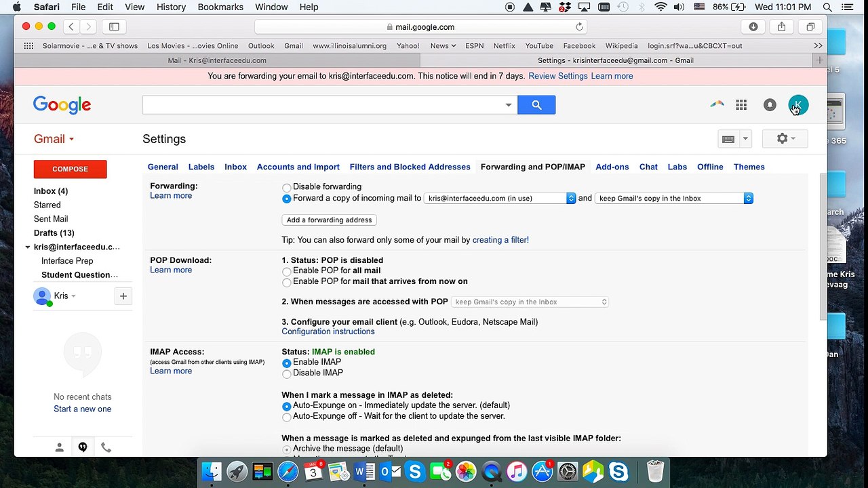Click the COMPOSE button

coord(71,169)
